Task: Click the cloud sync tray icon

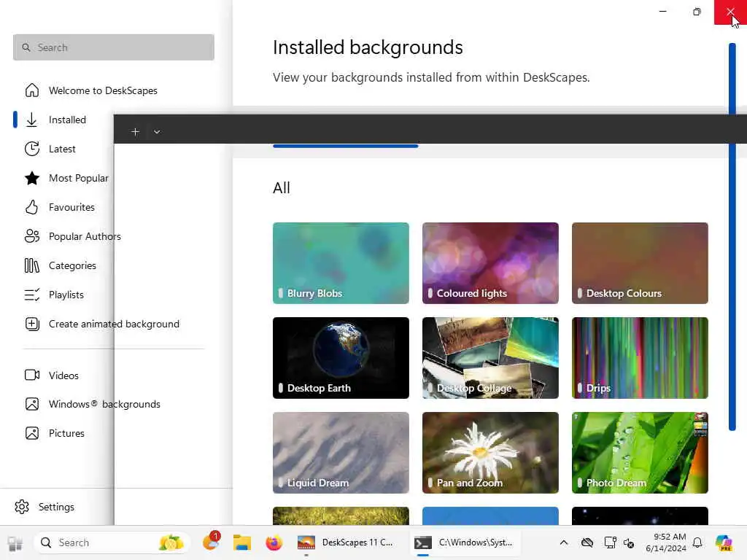Action: pyautogui.click(x=587, y=542)
